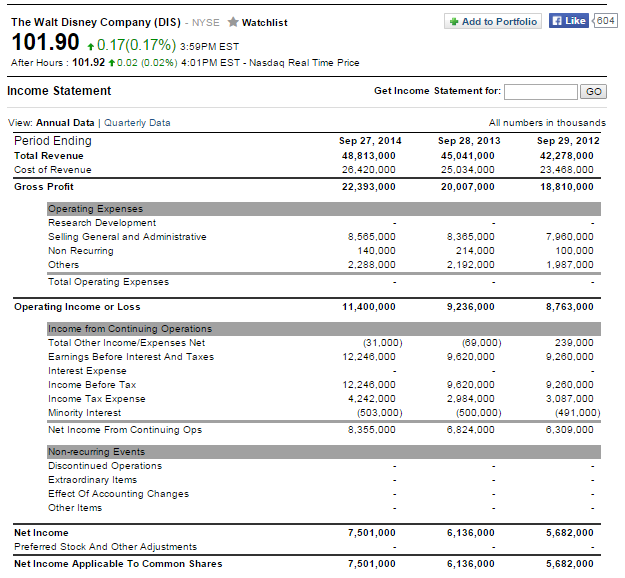The image size is (625, 578).
Task: Click the Total Operating Expenses label
Action: [108, 282]
